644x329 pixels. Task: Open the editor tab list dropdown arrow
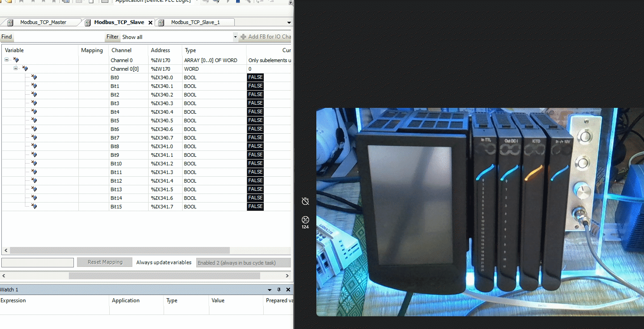289,23
